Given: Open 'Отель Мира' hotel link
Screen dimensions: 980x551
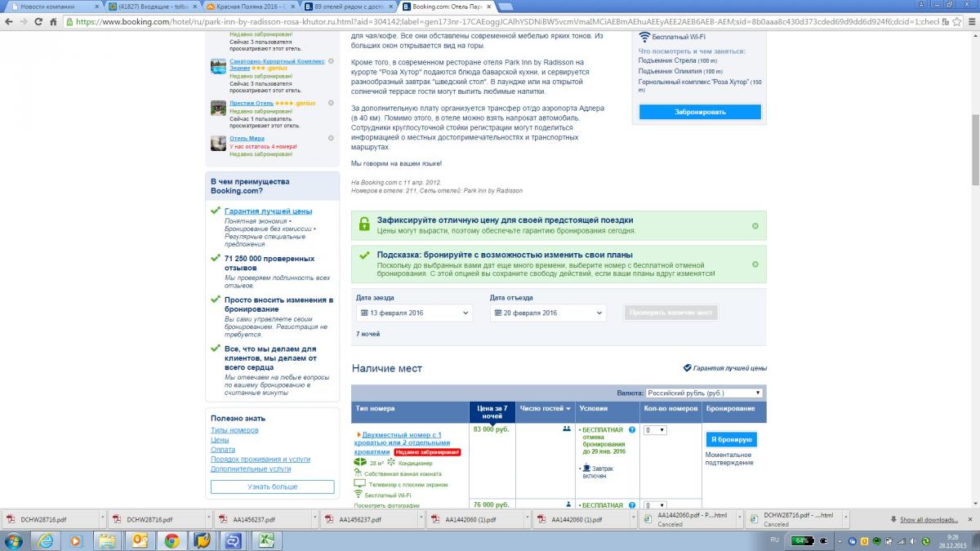Looking at the screenshot, I should click(247, 138).
